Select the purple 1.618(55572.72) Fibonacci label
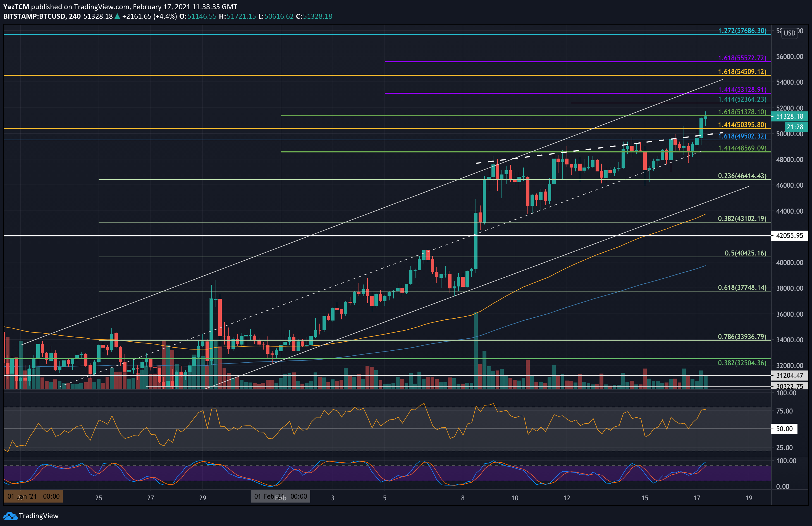812x526 pixels. click(742, 58)
